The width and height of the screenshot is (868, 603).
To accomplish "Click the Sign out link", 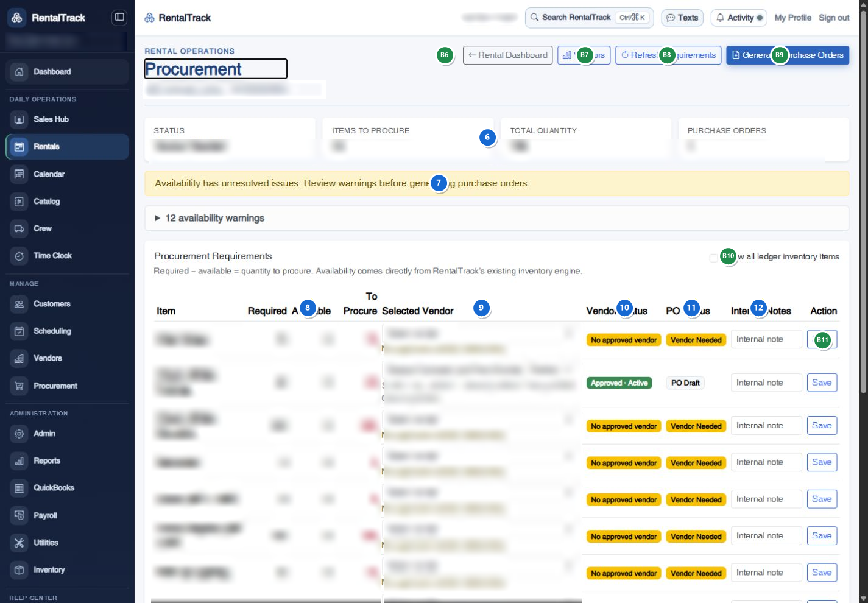I will pos(834,18).
